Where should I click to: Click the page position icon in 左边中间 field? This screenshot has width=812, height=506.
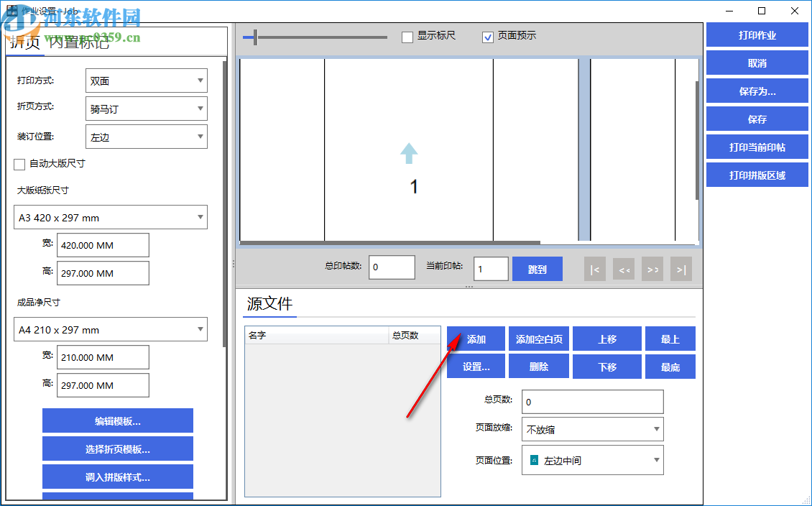(x=534, y=460)
